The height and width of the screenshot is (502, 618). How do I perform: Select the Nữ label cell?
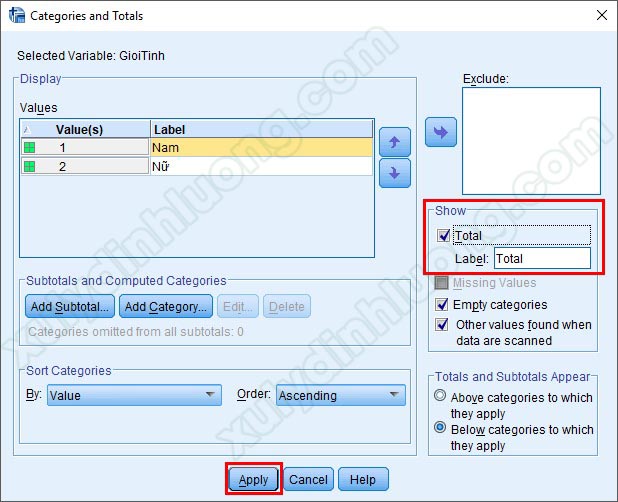261,166
